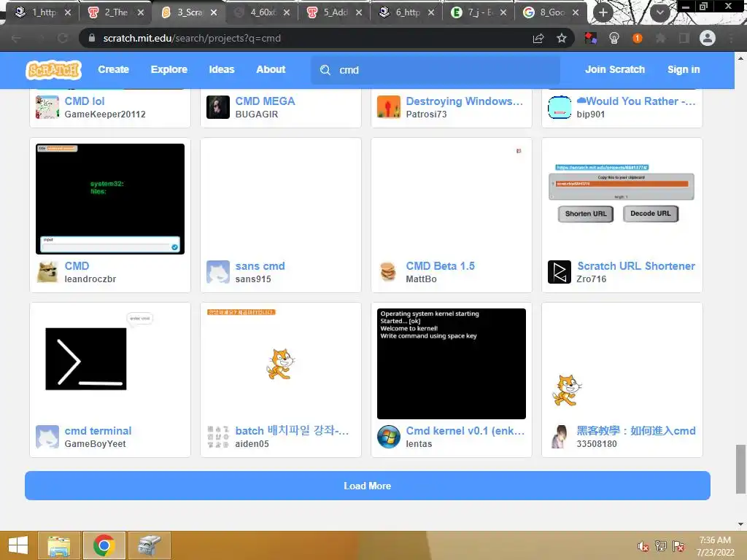This screenshot has width=747, height=560.
Task: Open CMD Beta 1.5 title link
Action: tap(440, 265)
